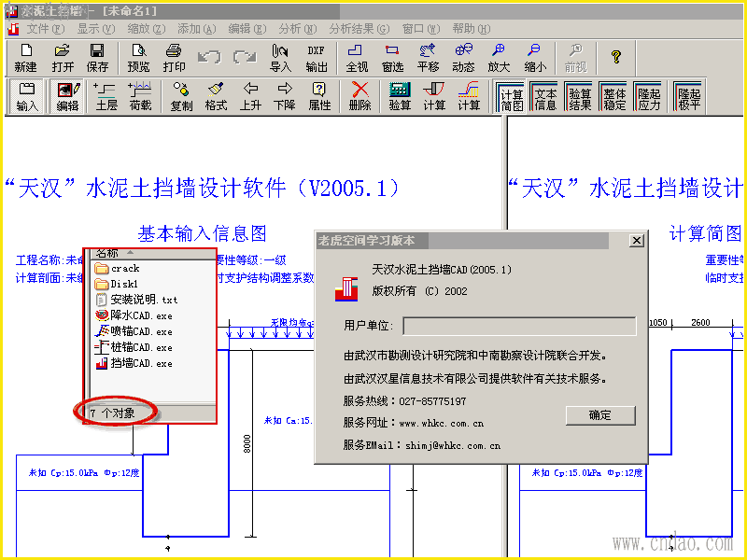Click the 确定 button in about dialog
Image resolution: width=747 pixels, height=560 pixels.
click(600, 415)
